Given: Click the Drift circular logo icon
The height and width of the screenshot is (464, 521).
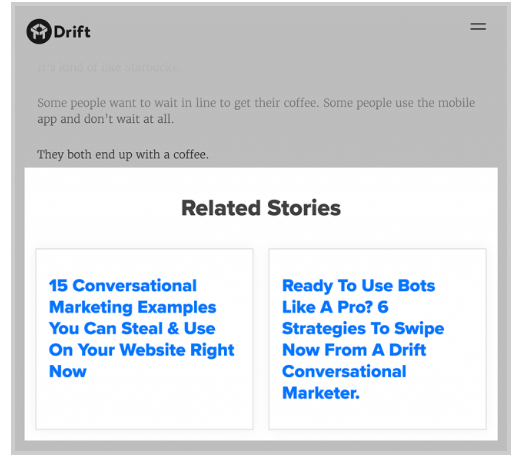Looking at the screenshot, I should [x=39, y=31].
